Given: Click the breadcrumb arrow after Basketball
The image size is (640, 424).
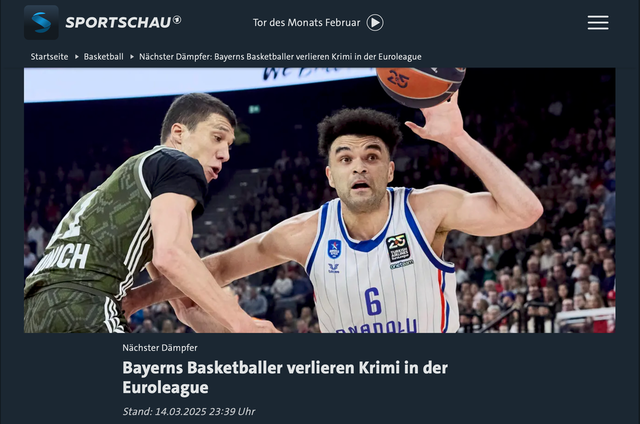Looking at the screenshot, I should click(x=132, y=57).
